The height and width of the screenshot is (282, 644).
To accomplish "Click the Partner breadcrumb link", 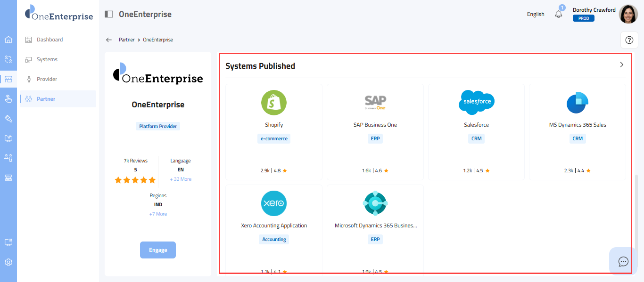I will click(x=126, y=40).
